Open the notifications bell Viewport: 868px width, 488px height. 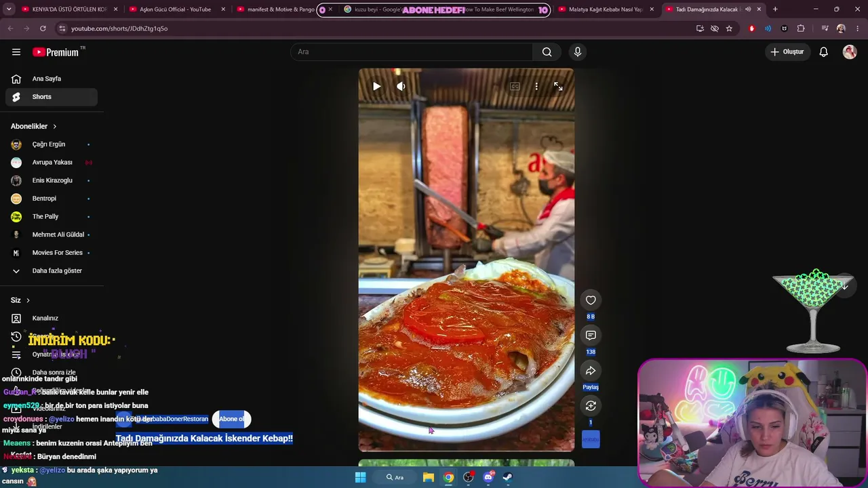tap(824, 52)
